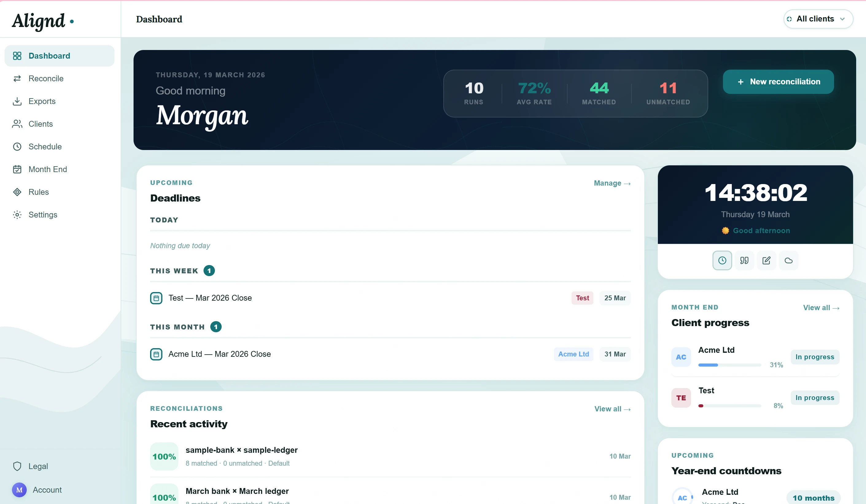Click the Legal shield icon
Viewport: 866px width, 504px height.
tap(17, 466)
